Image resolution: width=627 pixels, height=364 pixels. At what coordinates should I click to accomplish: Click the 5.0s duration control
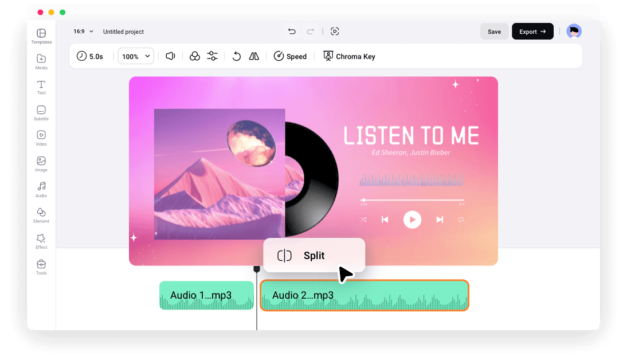tap(90, 56)
